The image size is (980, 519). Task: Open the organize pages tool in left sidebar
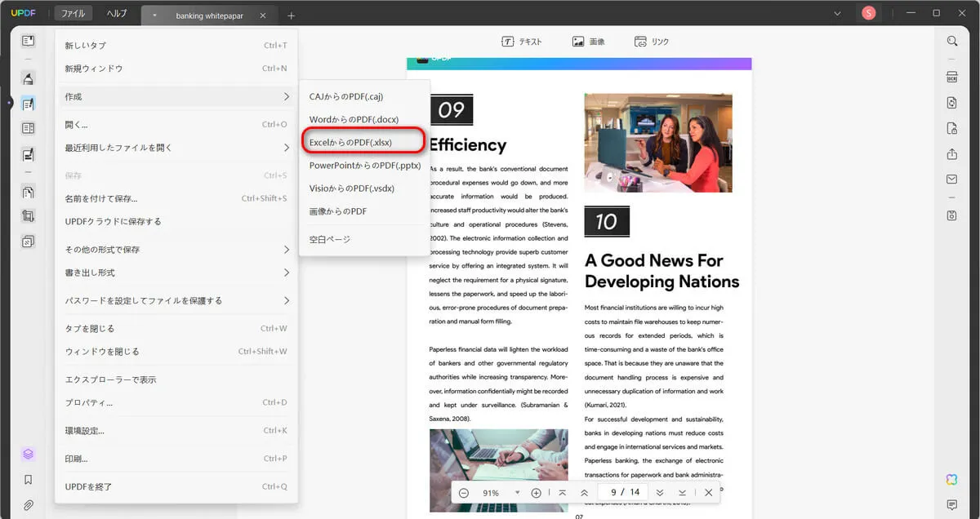[29, 192]
